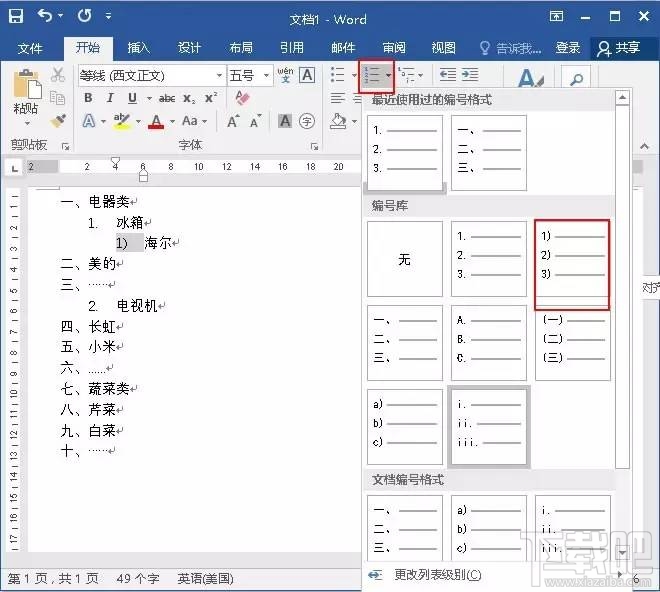Switch to the 插入 tab
This screenshot has height=592, width=660.
pos(138,48)
